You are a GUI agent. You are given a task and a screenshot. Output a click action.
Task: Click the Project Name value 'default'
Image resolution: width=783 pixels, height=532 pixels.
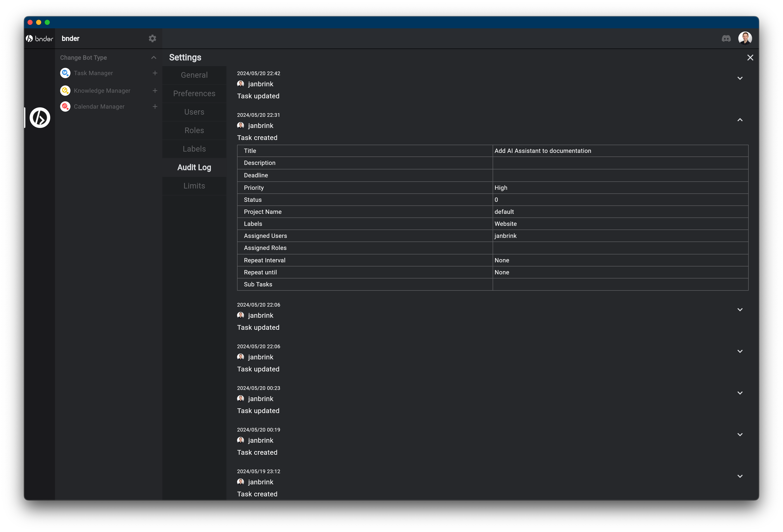[x=504, y=212]
